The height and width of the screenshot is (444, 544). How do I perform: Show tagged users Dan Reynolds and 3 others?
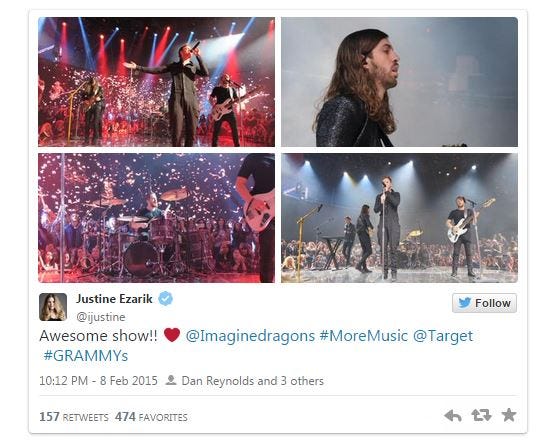coord(253,381)
